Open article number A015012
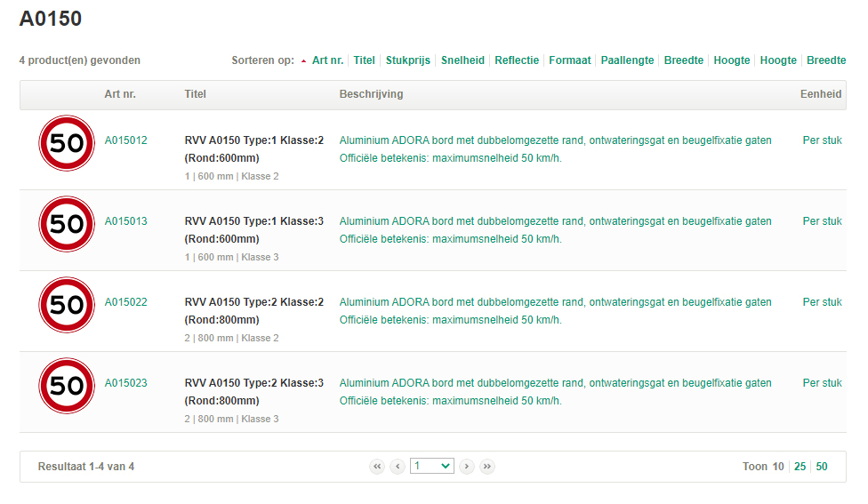The width and height of the screenshot is (868, 504). coord(125,140)
